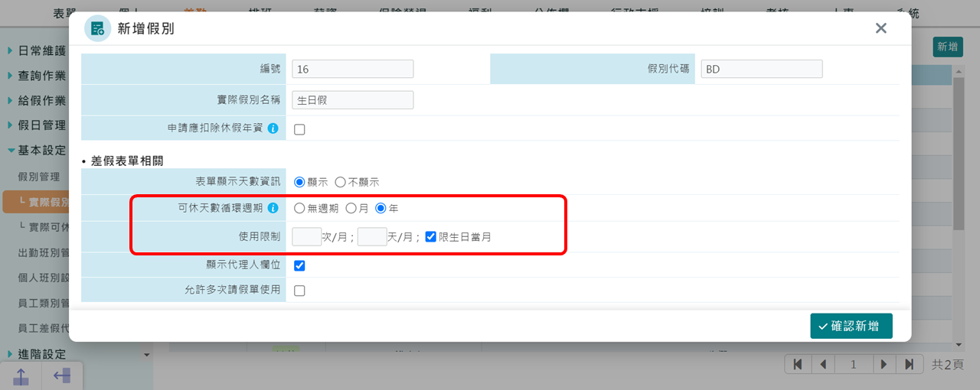This screenshot has height=390, width=980.
Task: Click the small dropdown arrow beside 進階設定
Action: (146, 355)
